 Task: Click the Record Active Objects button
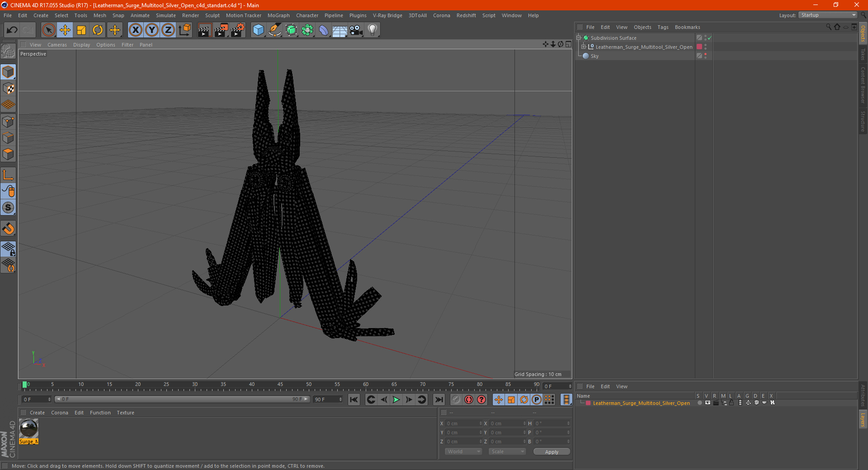(456, 399)
